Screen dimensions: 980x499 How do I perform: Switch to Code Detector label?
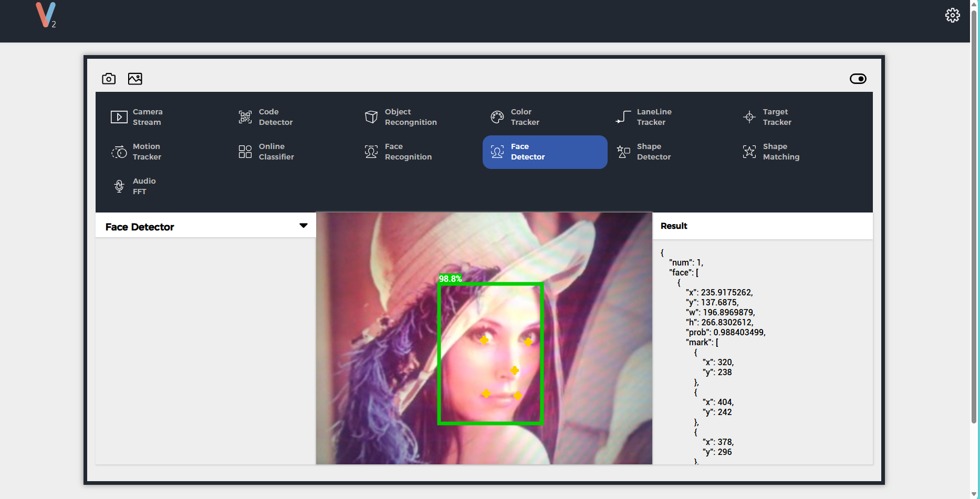tap(276, 117)
